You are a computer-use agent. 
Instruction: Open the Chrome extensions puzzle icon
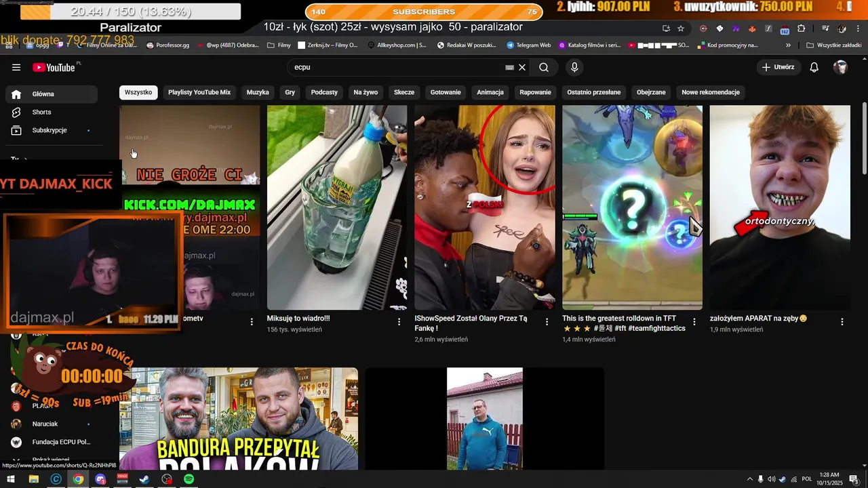(802, 28)
